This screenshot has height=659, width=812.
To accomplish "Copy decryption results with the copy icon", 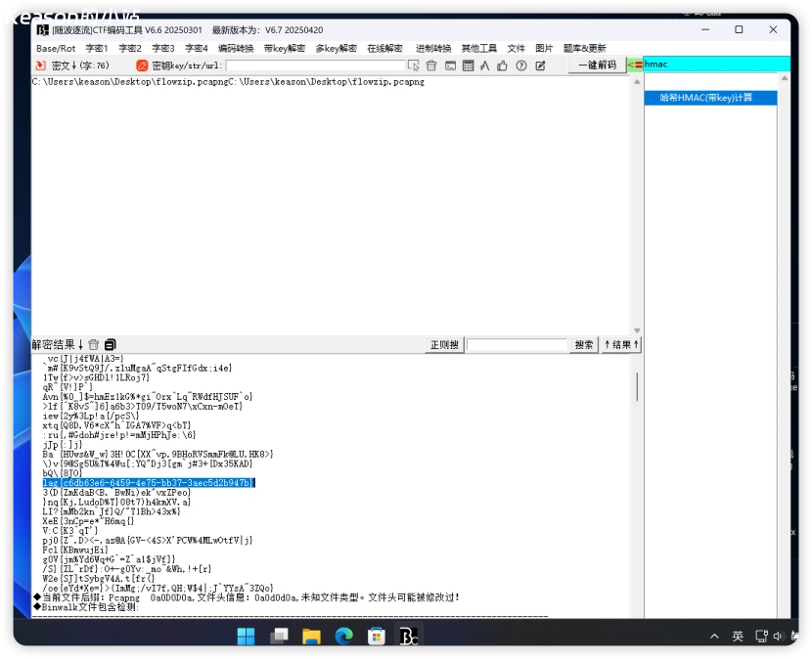I will [x=111, y=344].
